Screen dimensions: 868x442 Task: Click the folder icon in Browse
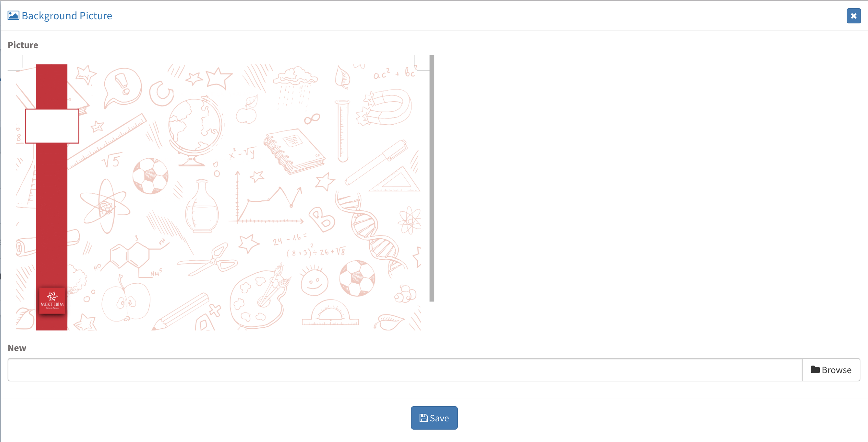815,369
